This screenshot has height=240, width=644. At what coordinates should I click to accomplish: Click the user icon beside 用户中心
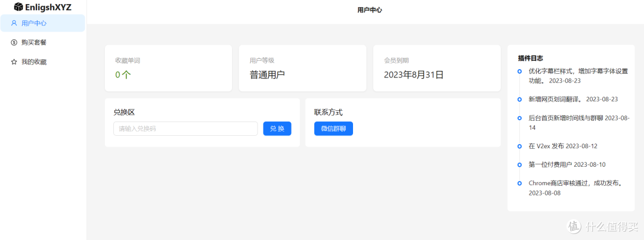click(x=14, y=23)
